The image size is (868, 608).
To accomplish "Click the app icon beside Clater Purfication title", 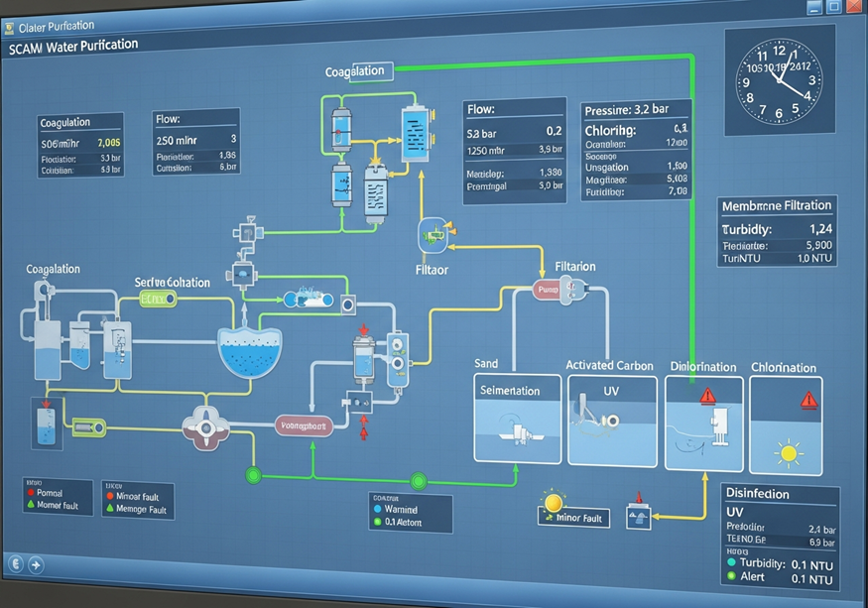I will tap(8, 30).
